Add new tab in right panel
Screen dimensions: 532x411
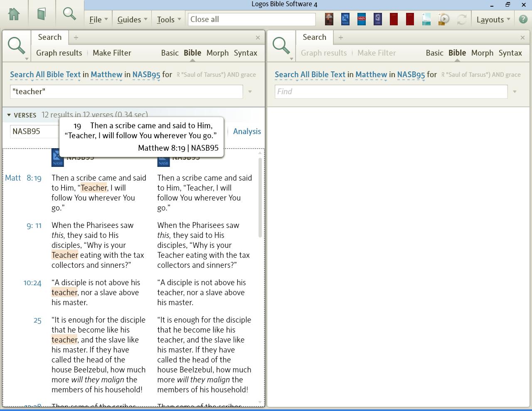pyautogui.click(x=340, y=37)
